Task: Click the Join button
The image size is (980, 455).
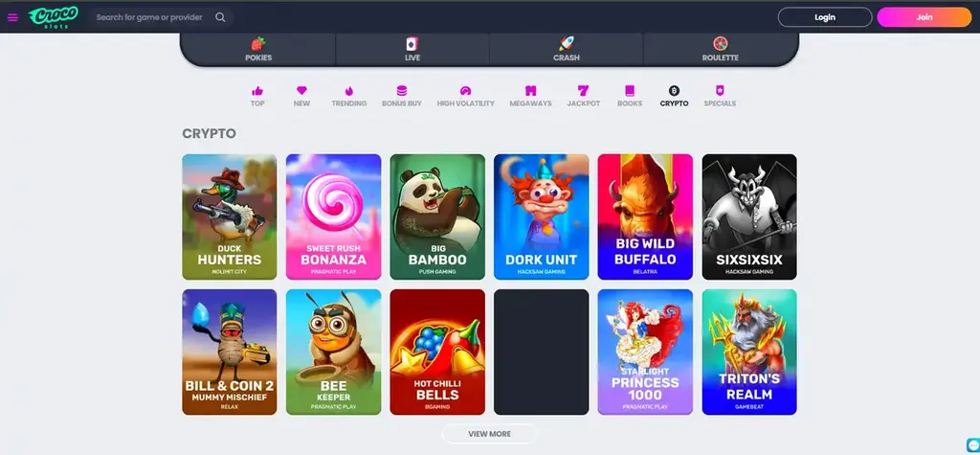Action: tap(924, 17)
